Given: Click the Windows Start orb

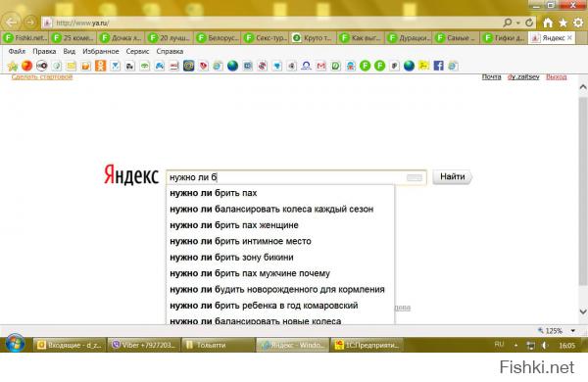Looking at the screenshot, I should (15, 344).
